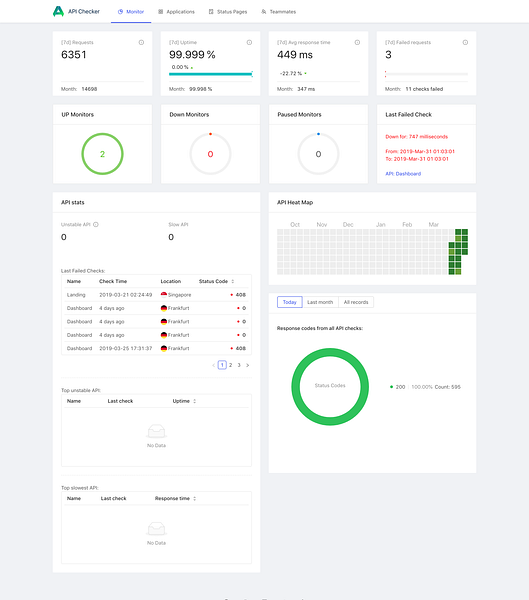The height and width of the screenshot is (600, 529).
Task: Click the 99.999 % uptime value
Action: coord(192,55)
